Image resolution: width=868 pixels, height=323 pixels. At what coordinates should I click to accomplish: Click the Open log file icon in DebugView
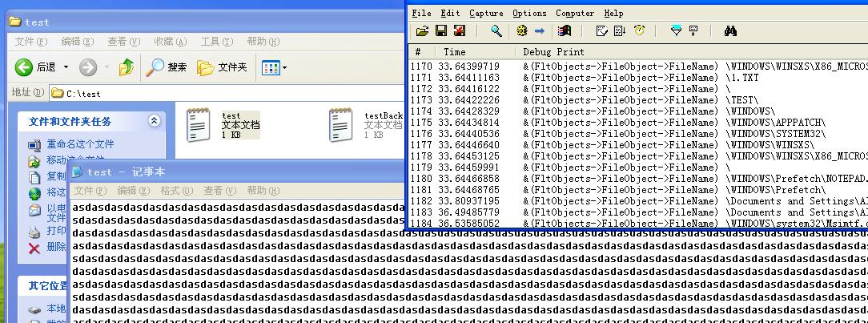click(422, 31)
